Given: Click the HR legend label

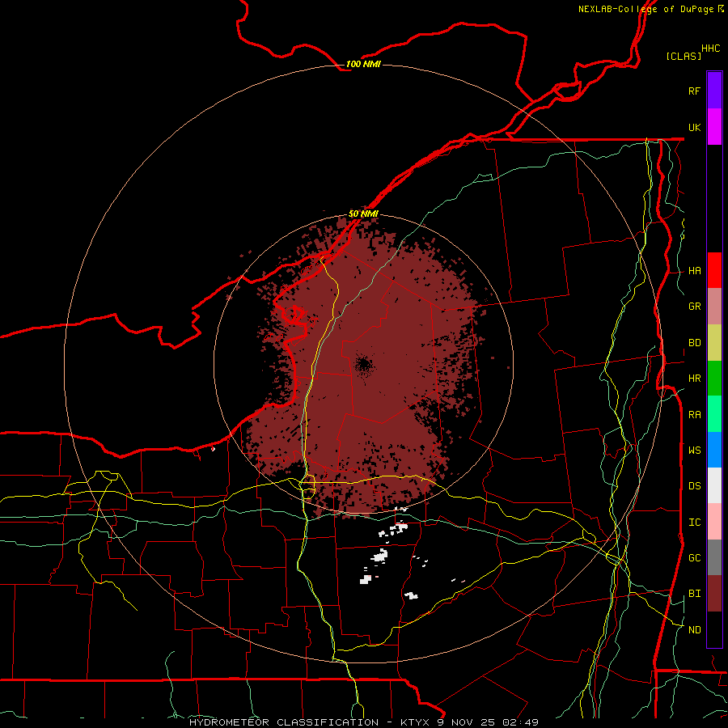Looking at the screenshot, I should coord(694,379).
